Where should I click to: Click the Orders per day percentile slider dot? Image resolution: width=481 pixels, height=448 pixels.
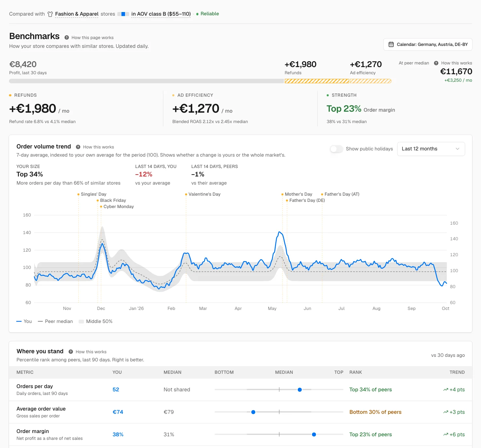coord(300,390)
